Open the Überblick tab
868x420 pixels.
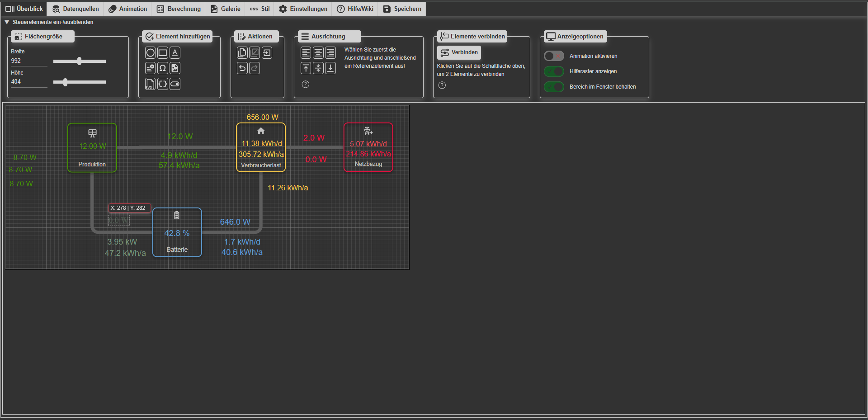point(24,9)
